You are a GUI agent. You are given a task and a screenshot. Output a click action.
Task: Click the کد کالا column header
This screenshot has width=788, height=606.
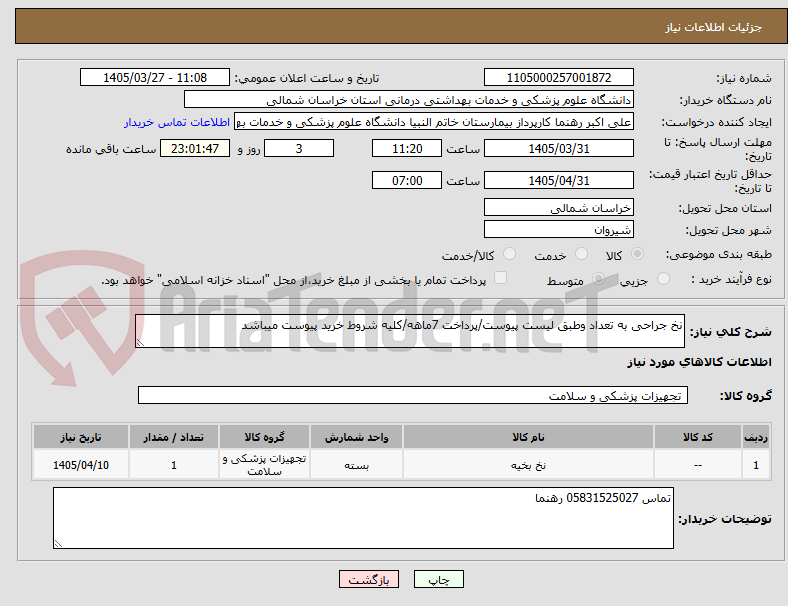pos(698,437)
